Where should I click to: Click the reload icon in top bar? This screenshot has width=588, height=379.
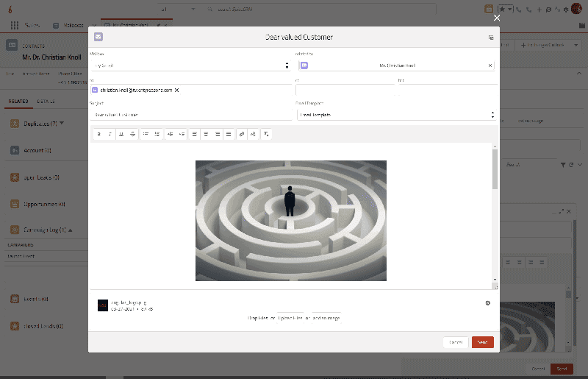click(548, 10)
